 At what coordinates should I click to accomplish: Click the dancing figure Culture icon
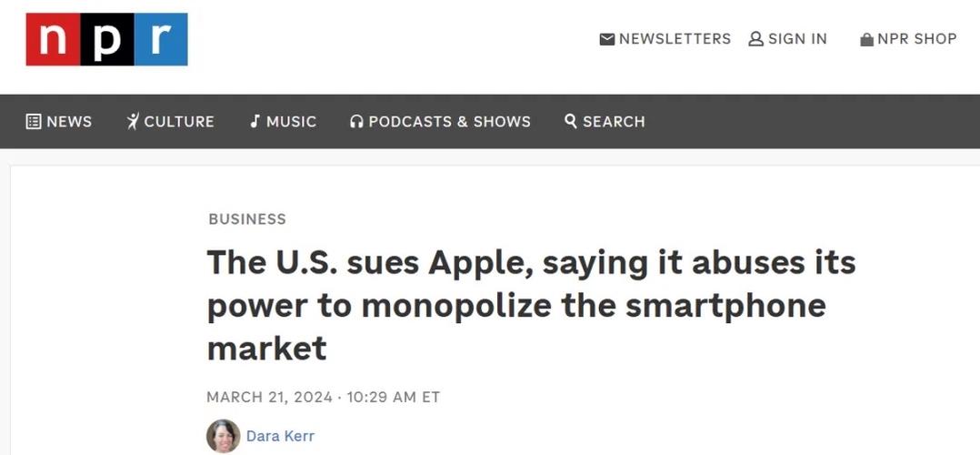(x=133, y=121)
